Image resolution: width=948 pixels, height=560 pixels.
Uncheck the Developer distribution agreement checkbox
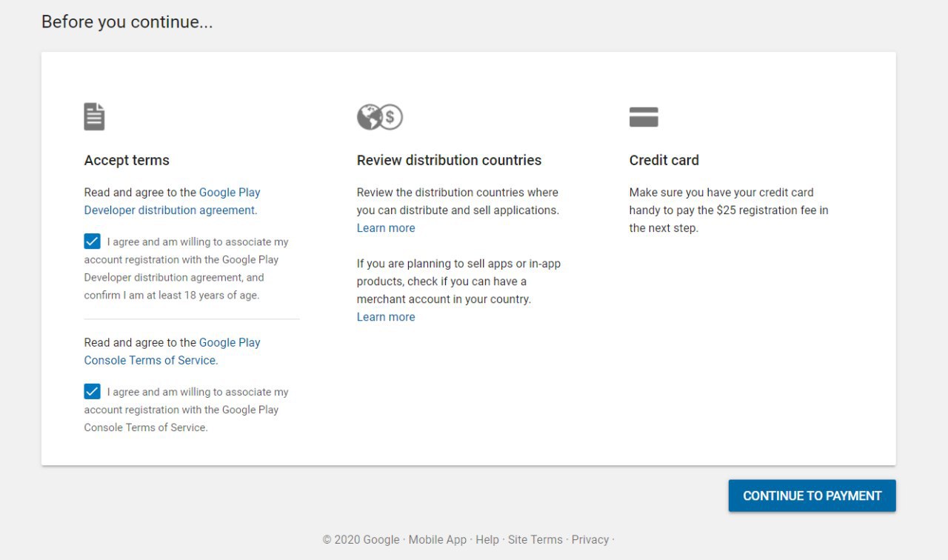[93, 241]
